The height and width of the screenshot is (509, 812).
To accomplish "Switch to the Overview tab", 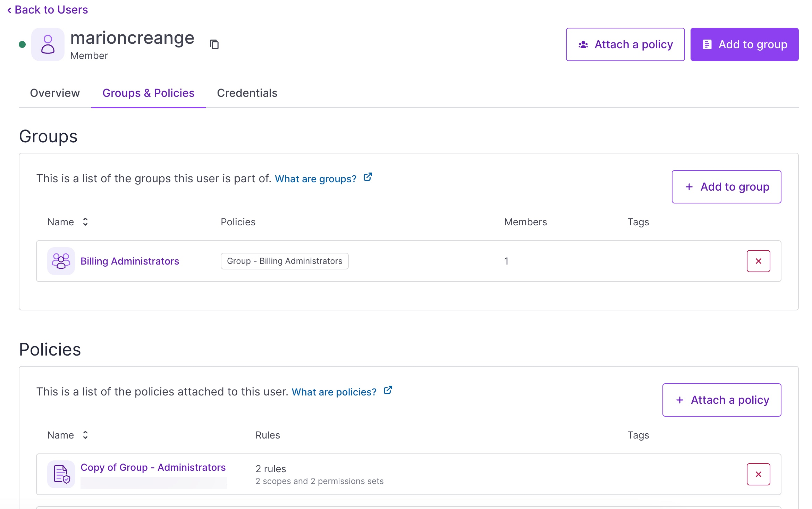I will tap(55, 93).
